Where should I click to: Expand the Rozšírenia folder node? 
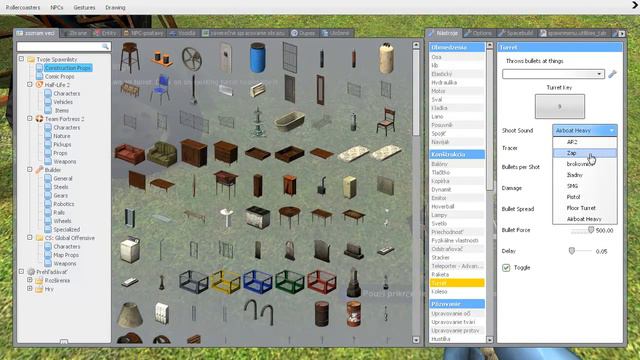click(30, 280)
